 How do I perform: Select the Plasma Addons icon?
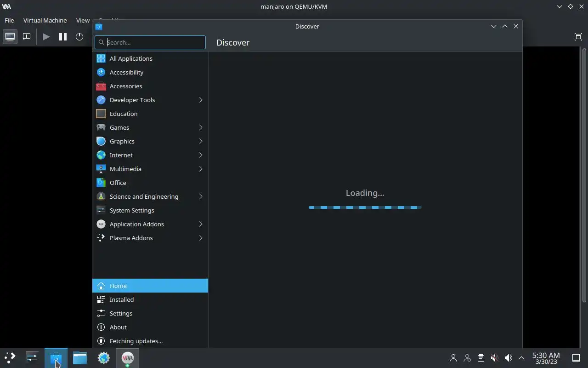tap(101, 238)
